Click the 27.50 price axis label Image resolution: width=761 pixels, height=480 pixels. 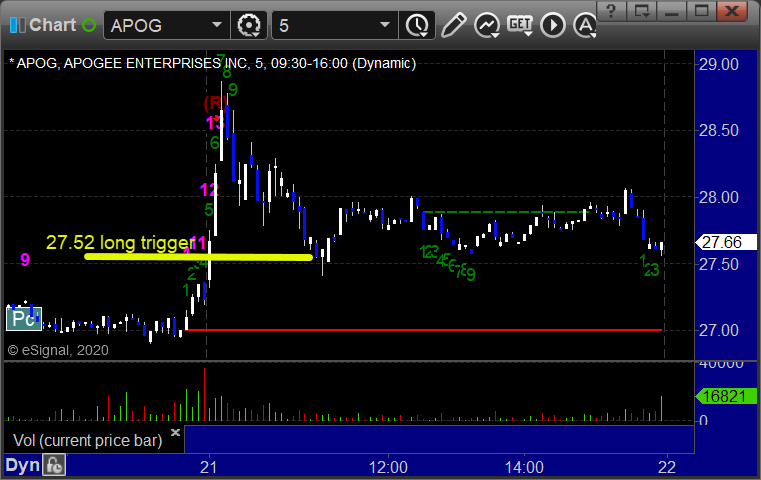point(719,264)
